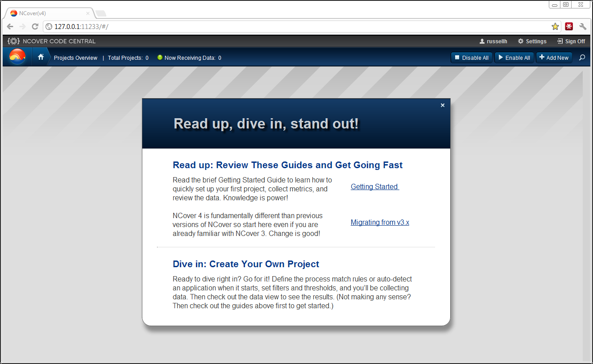Open a new browser tab
Viewport: 593px width, 364px height.
coord(101,13)
